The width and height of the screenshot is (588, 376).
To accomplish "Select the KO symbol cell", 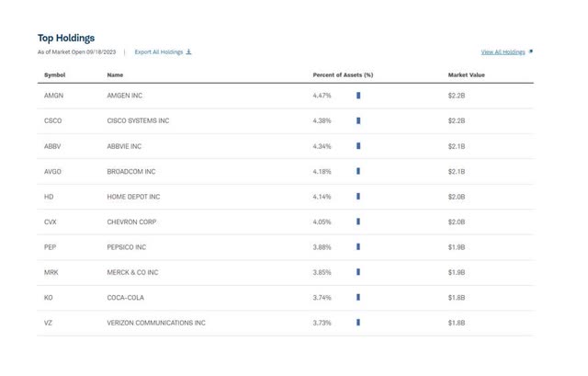I will tap(49, 298).
